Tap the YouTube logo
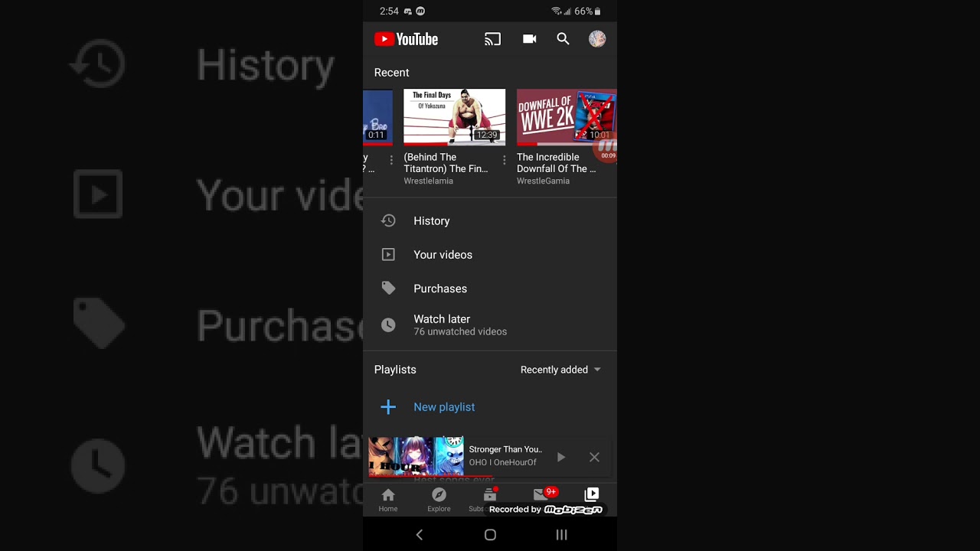Viewport: 980px width, 551px height. point(406,39)
